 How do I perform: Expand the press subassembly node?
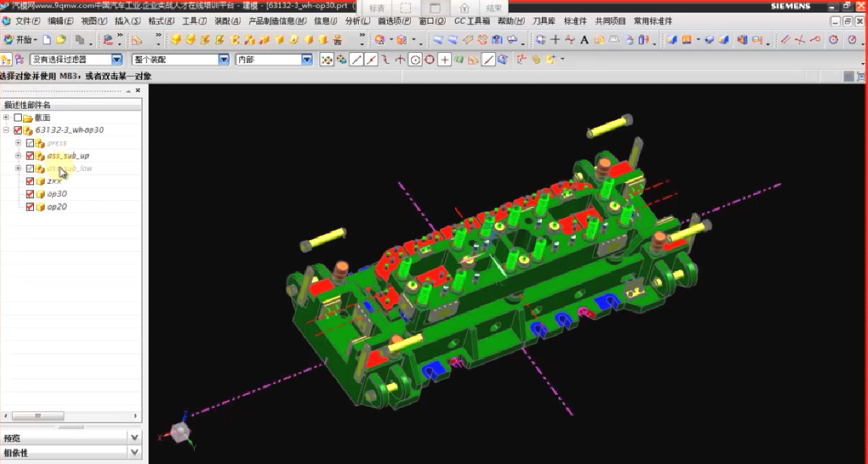(x=18, y=143)
